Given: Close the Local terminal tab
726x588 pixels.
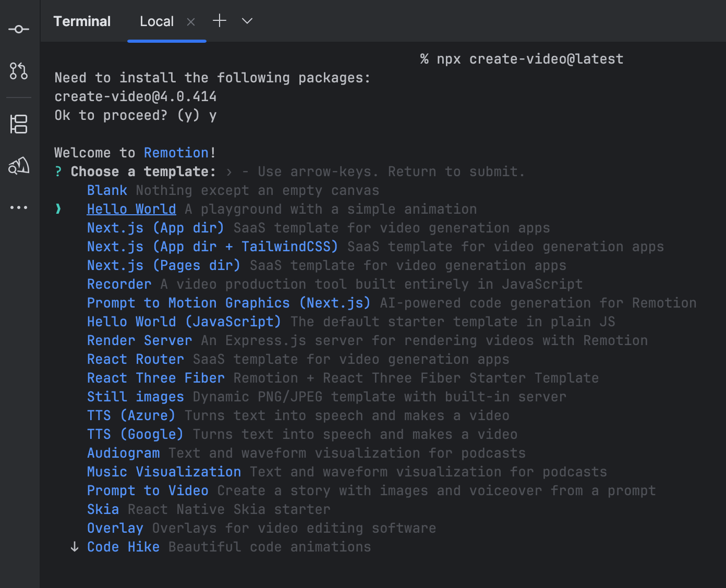Looking at the screenshot, I should (x=191, y=22).
